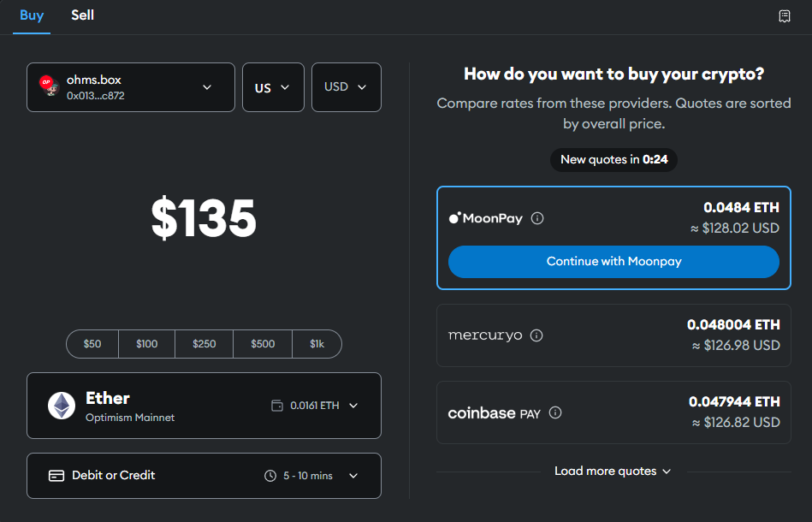Click the ohms.box account avatar icon
812x522 pixels.
[48, 86]
